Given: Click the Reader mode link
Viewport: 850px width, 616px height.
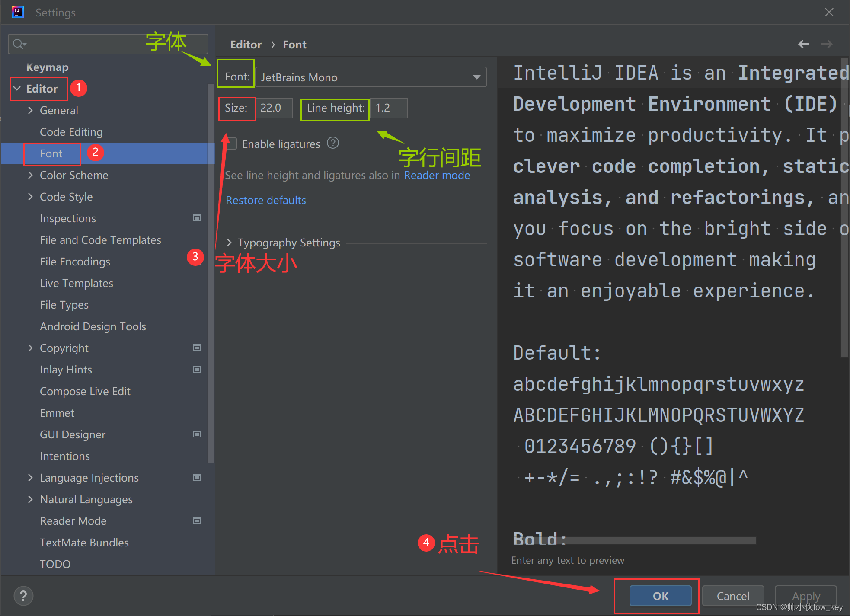Looking at the screenshot, I should 437,175.
